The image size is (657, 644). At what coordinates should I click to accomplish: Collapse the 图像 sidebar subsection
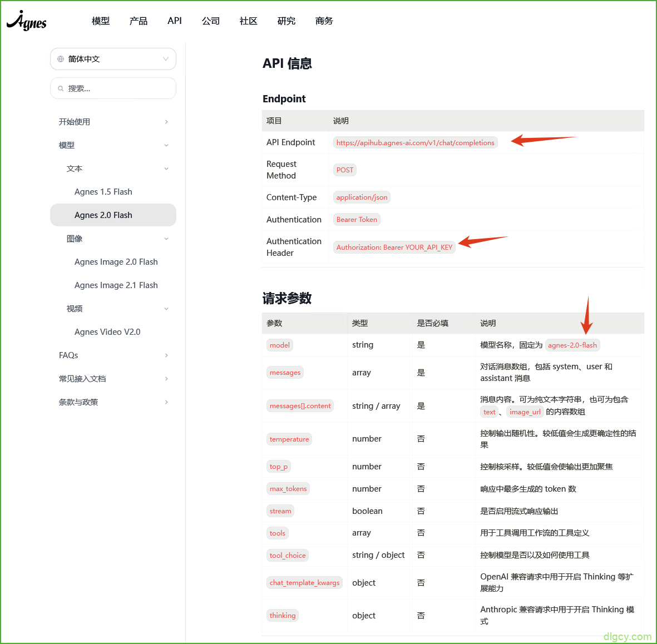(113, 239)
